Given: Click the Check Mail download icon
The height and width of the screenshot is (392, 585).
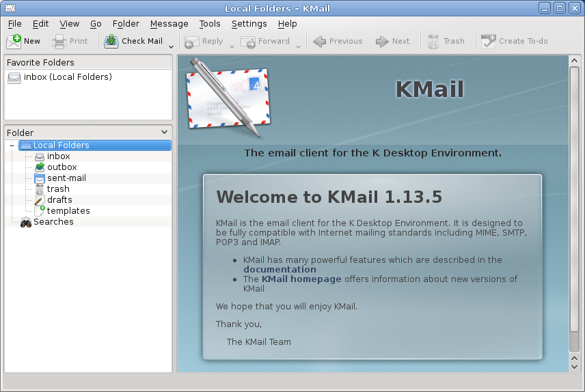Looking at the screenshot, I should (111, 42).
